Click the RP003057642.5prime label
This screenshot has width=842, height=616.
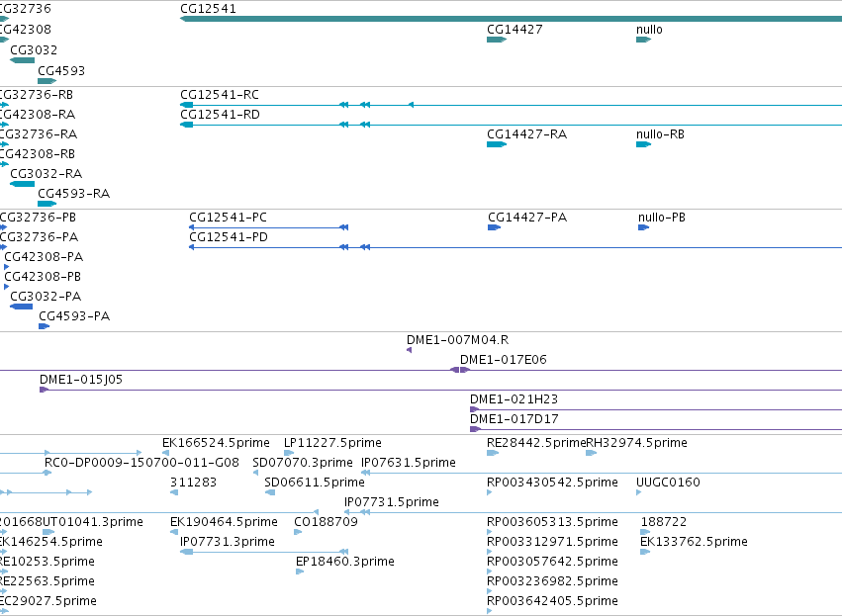point(552,563)
